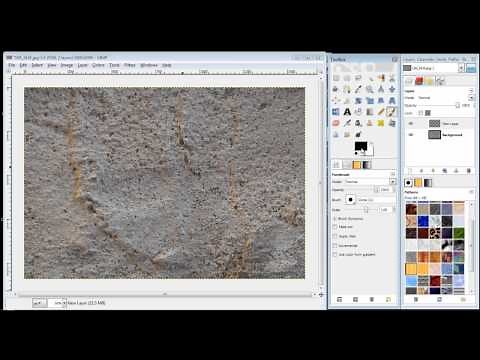
Task: Open the image selector dropdown in Layers dock
Action: (x=461, y=68)
